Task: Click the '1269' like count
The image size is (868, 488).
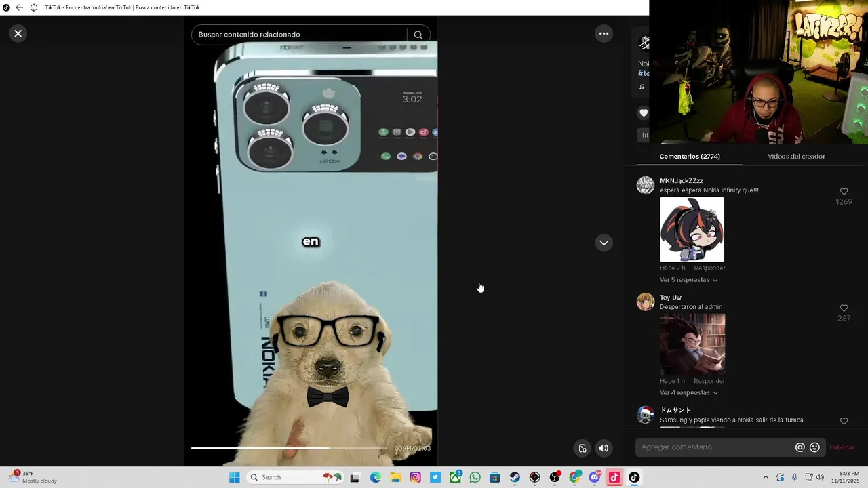Action: pos(844,202)
